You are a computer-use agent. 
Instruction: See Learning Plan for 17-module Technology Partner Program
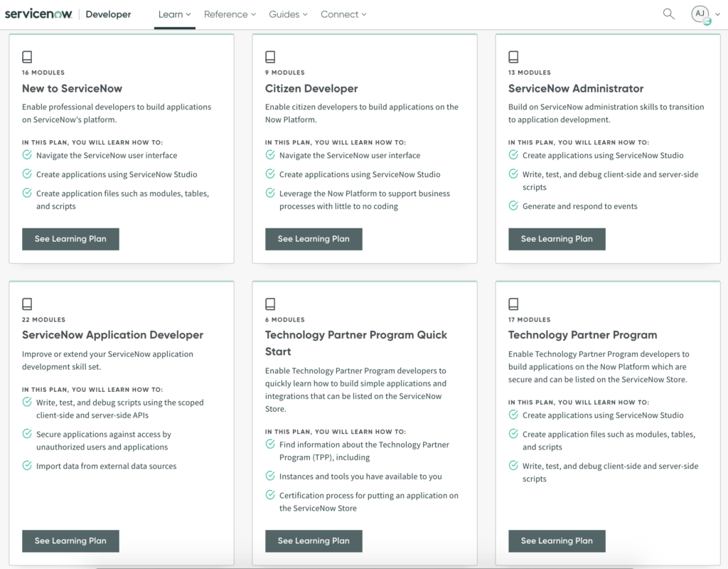pos(557,541)
